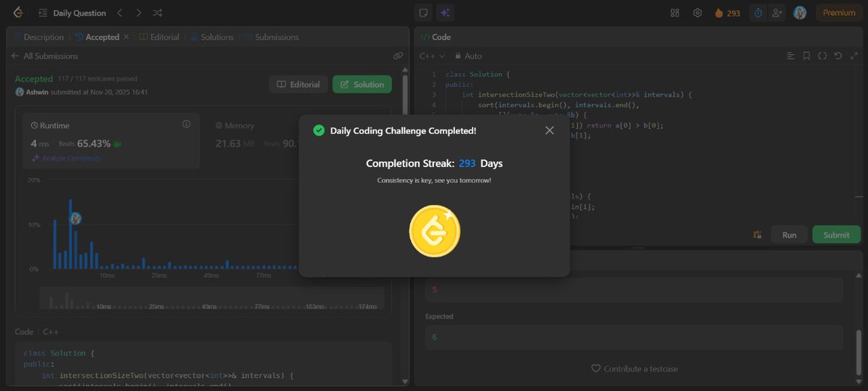The width and height of the screenshot is (868, 391).
Task: Click the Runtime info icon
Action: click(x=186, y=125)
